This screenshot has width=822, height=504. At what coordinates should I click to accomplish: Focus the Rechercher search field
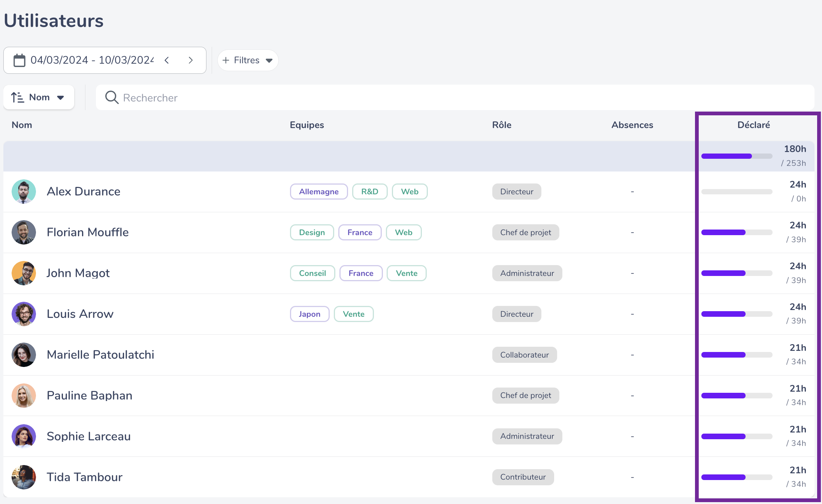455,97
